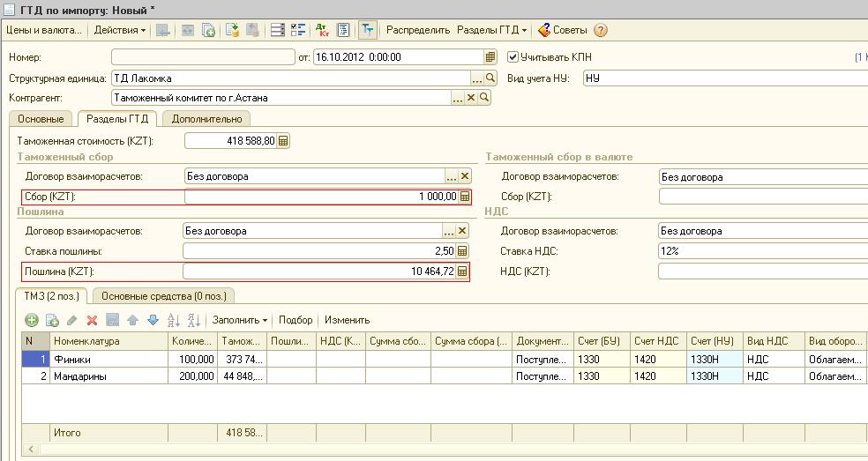Show Дт/Кт posting results icon

320,30
